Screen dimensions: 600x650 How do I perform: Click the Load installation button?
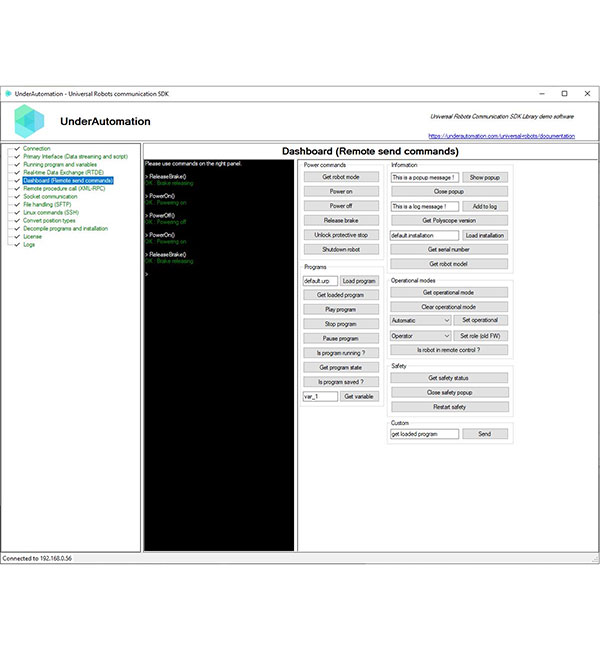(485, 235)
